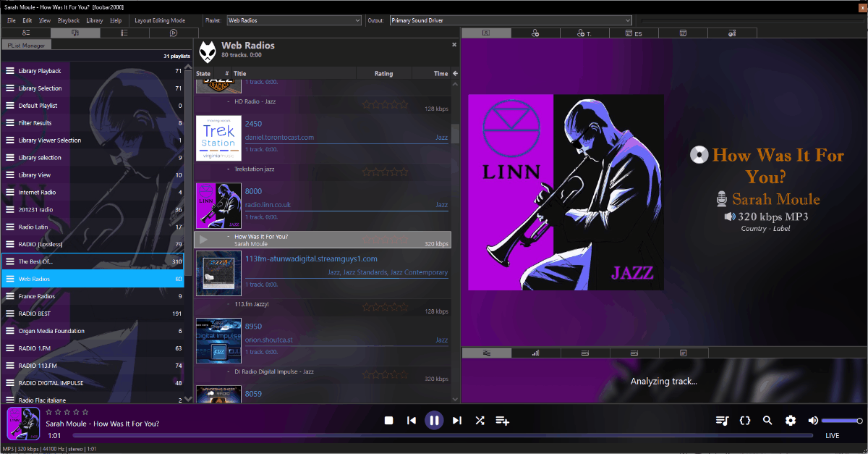
Task: Switch to the first left panel tab with person-list icon
Action: pos(26,33)
